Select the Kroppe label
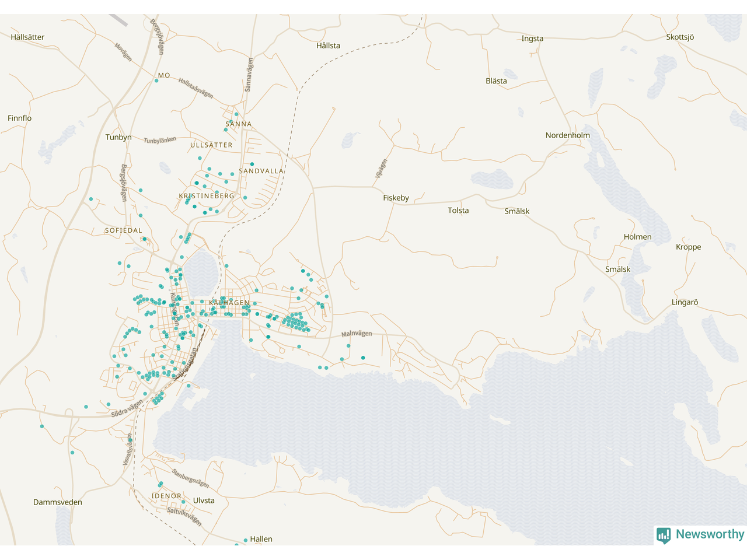Image resolution: width=747 pixels, height=560 pixels. [x=688, y=247]
